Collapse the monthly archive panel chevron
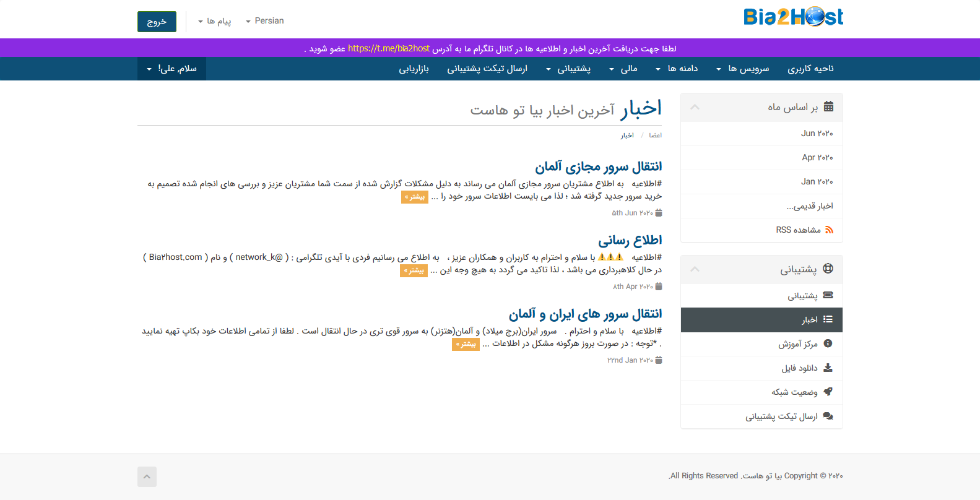This screenshot has height=500, width=980. tap(695, 107)
